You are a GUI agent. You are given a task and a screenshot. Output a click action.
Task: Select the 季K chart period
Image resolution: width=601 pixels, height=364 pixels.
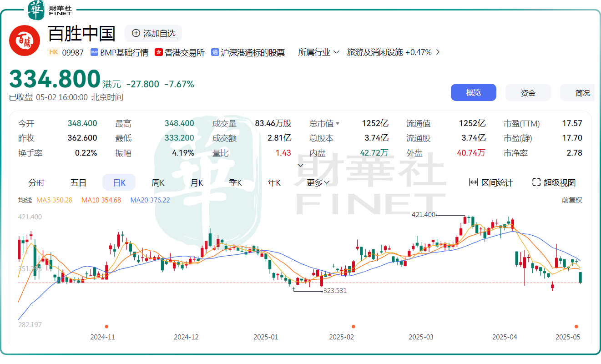pos(235,182)
